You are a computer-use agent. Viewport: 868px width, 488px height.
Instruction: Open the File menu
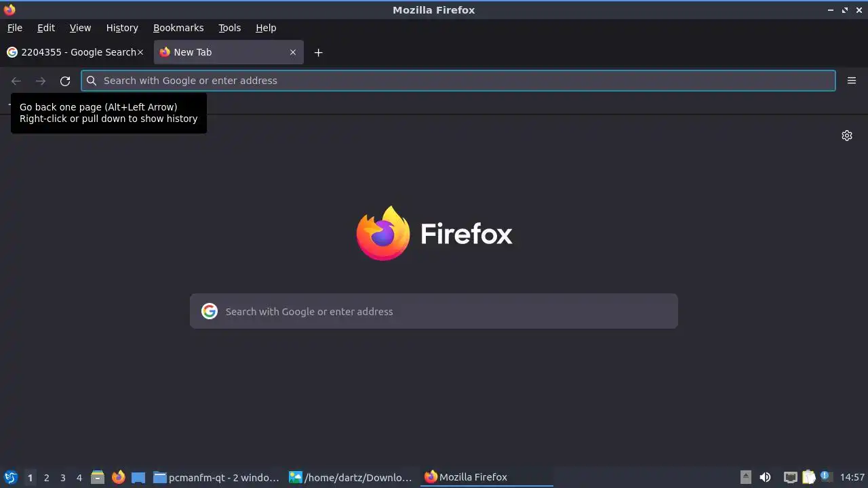tap(14, 28)
